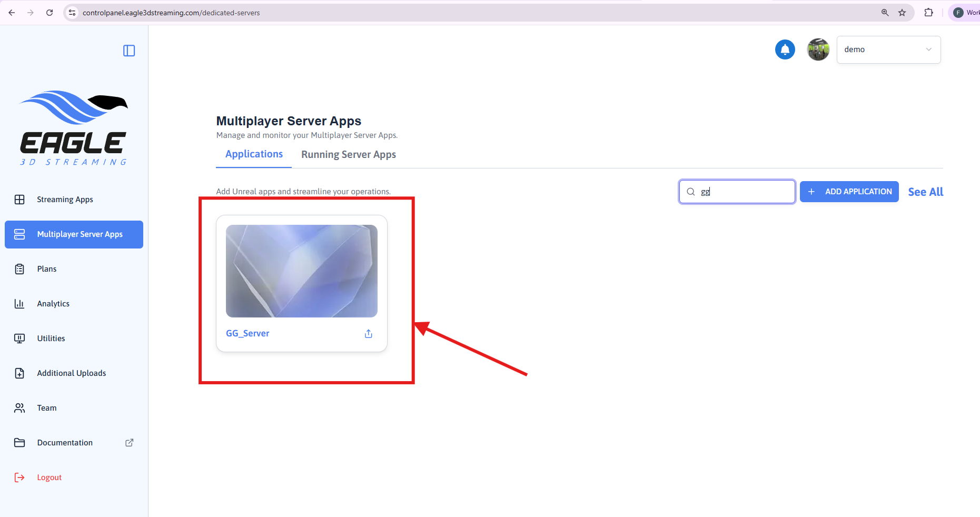
Task: Go to Streaming Apps in sidebar
Action: [65, 200]
